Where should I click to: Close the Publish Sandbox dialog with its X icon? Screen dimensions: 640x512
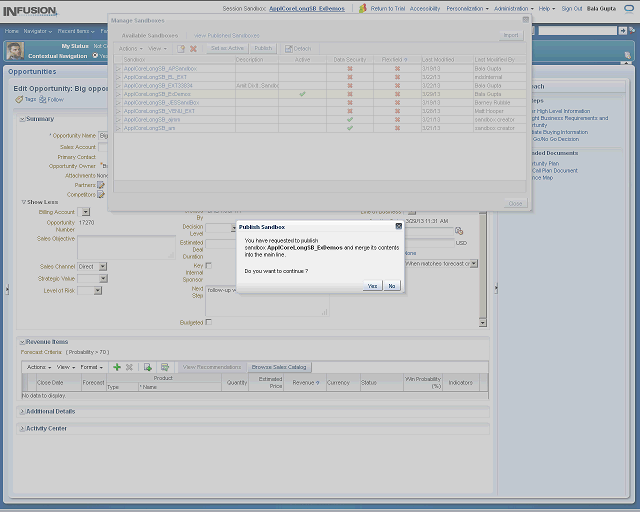click(x=399, y=227)
